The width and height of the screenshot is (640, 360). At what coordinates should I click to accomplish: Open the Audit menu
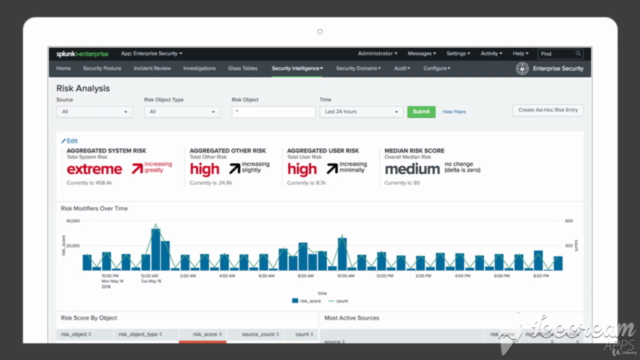pos(402,69)
